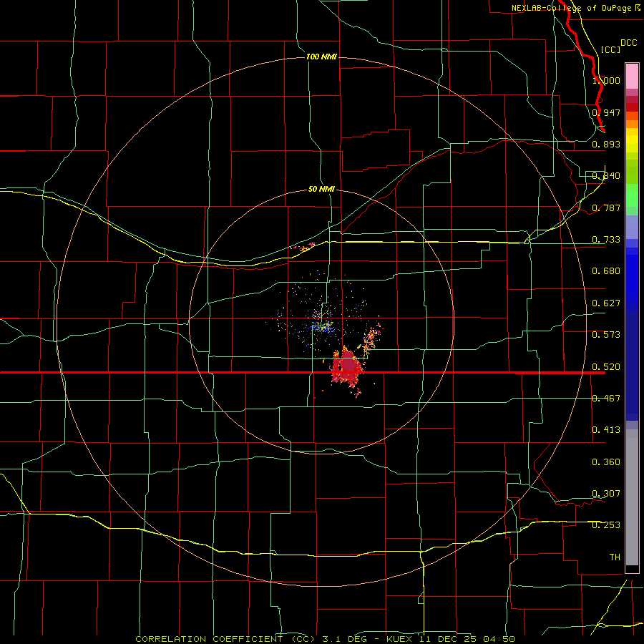
Task: Click the DCC label above the legend
Action: point(628,43)
